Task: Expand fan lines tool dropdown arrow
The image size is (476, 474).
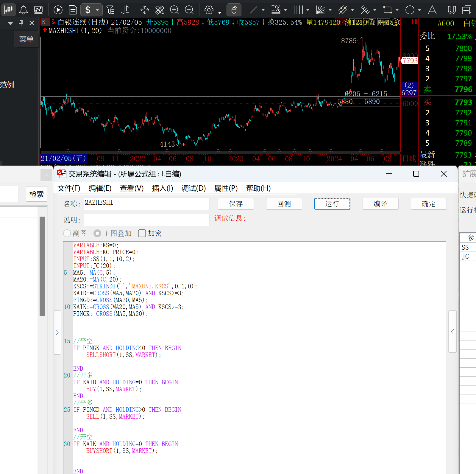Action: pos(330,10)
